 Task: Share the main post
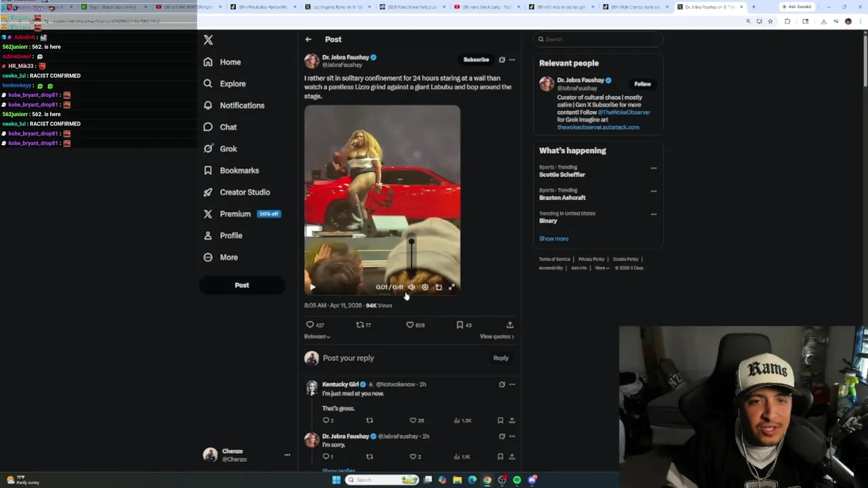click(510, 325)
